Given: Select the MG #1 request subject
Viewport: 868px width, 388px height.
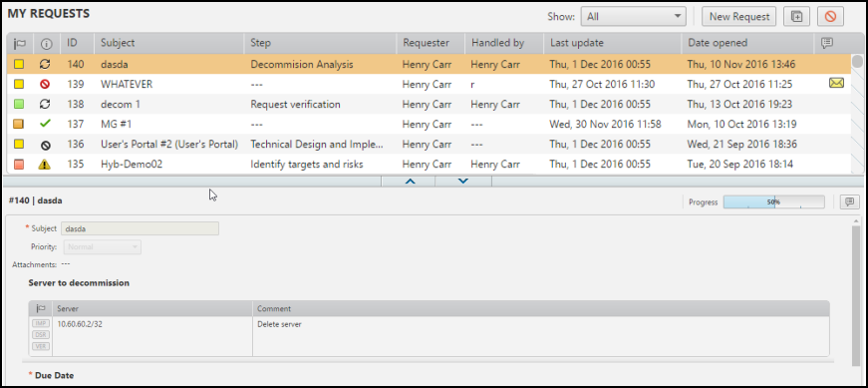Looking at the screenshot, I should point(117,124).
